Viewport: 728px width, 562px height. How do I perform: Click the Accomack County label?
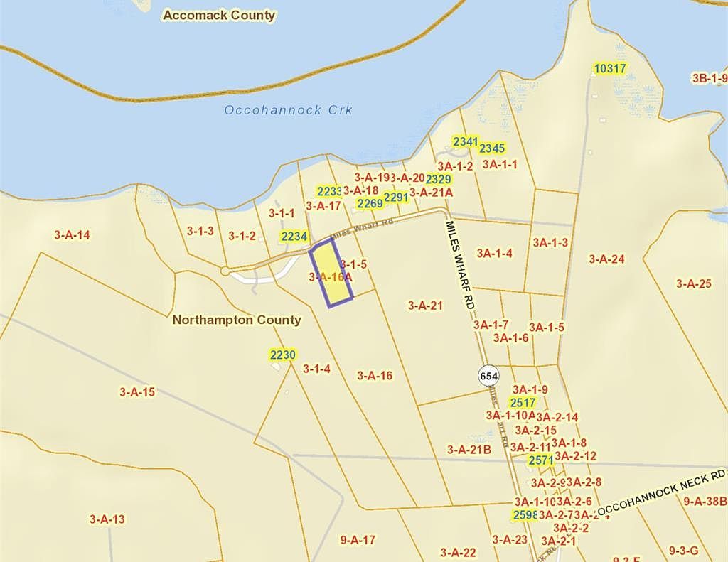(x=219, y=15)
